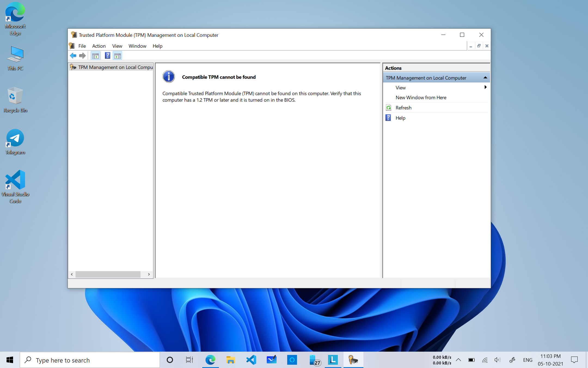This screenshot has width=588, height=368.
Task: Open the Telegram desktop shortcut
Action: [15, 142]
